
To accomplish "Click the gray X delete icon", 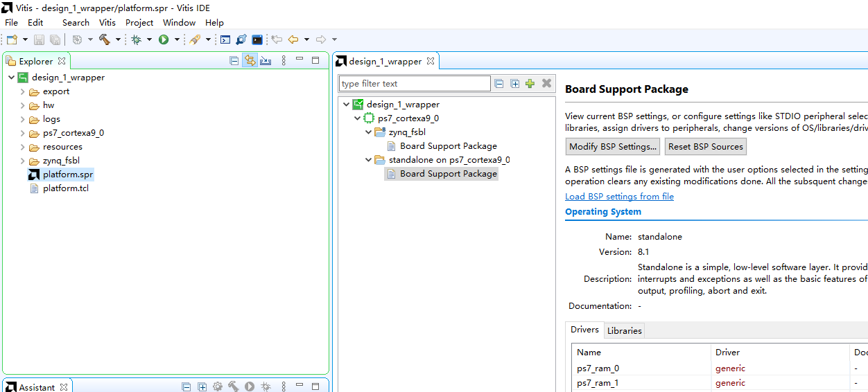I will (546, 83).
